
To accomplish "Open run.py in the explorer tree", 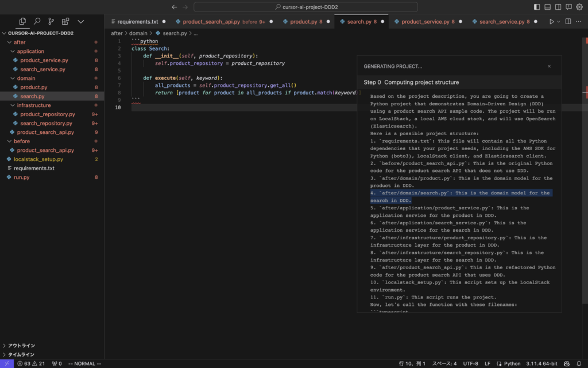I will [x=52, y=177].
